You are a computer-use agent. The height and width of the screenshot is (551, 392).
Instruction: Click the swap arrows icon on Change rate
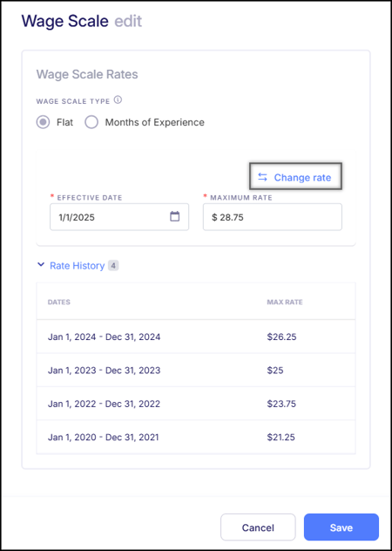pos(262,177)
